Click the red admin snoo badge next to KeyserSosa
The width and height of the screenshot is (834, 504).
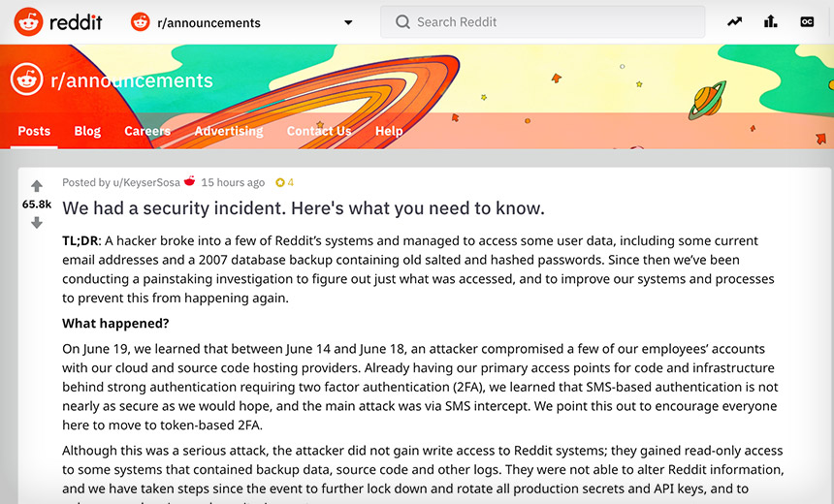click(190, 181)
